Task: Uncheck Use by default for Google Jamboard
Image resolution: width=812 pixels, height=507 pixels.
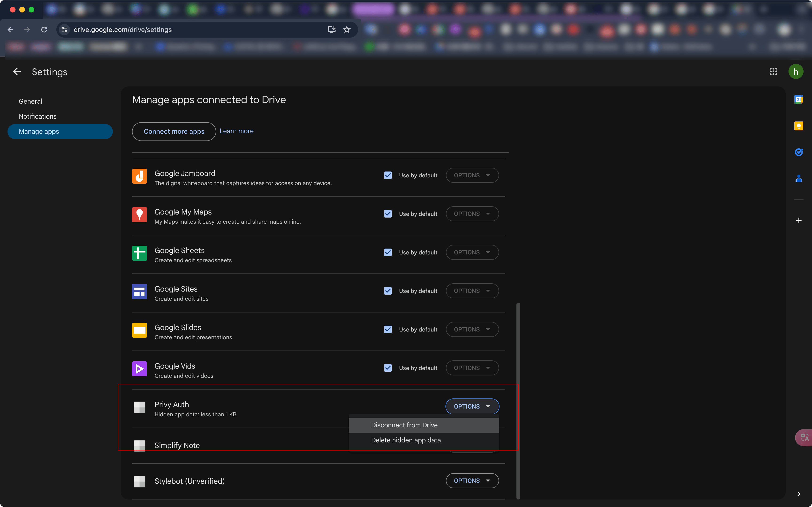Action: (x=388, y=175)
